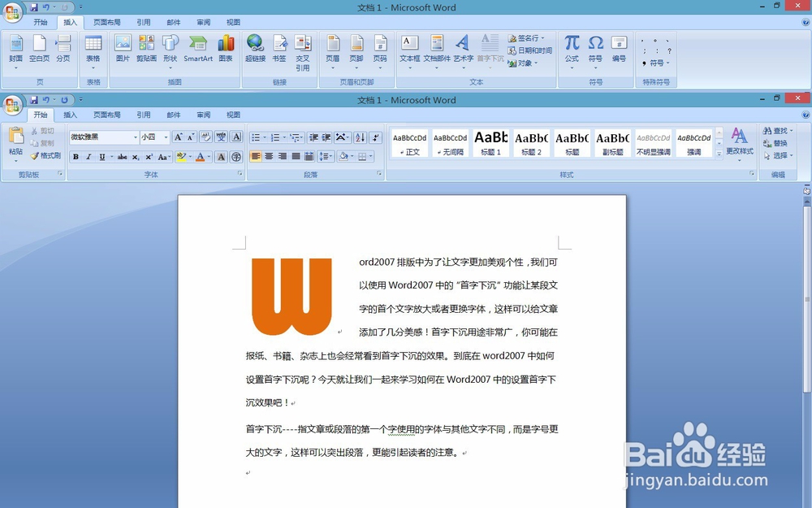Sort the selected text

point(361,137)
